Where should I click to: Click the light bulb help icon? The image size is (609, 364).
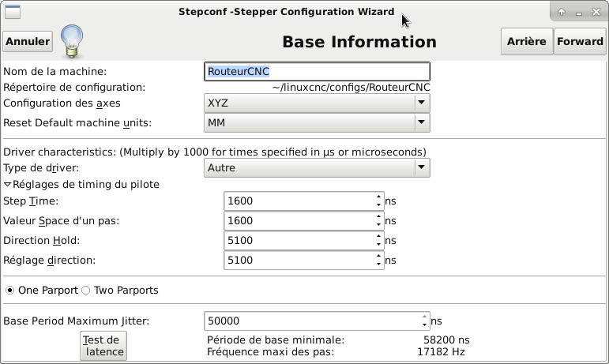tap(72, 41)
